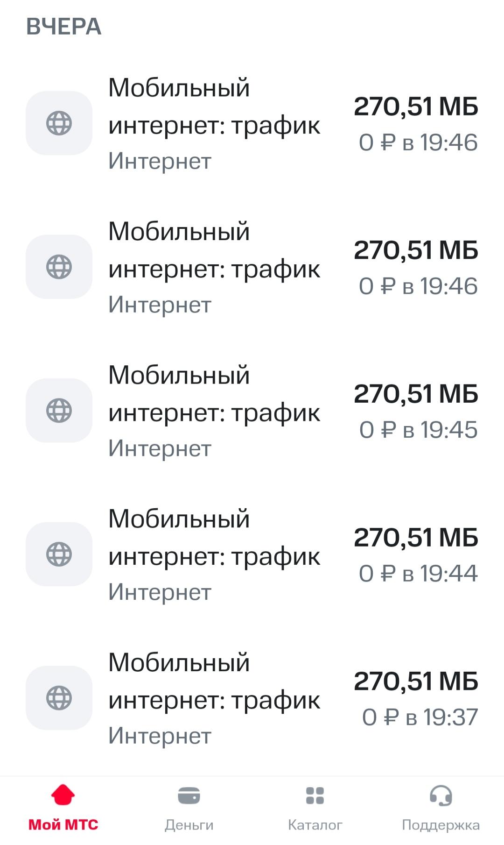
Task: Open the Деньги wallet icon
Action: coord(189,795)
